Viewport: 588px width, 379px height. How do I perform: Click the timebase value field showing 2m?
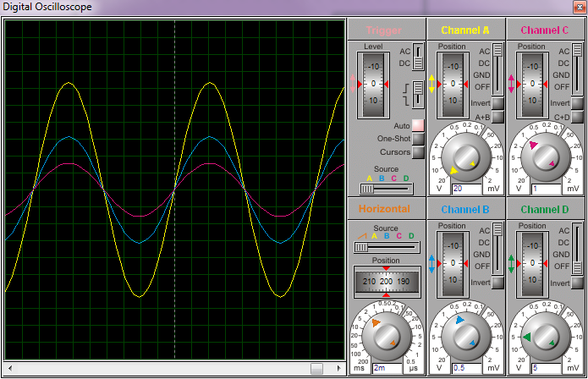coord(387,368)
